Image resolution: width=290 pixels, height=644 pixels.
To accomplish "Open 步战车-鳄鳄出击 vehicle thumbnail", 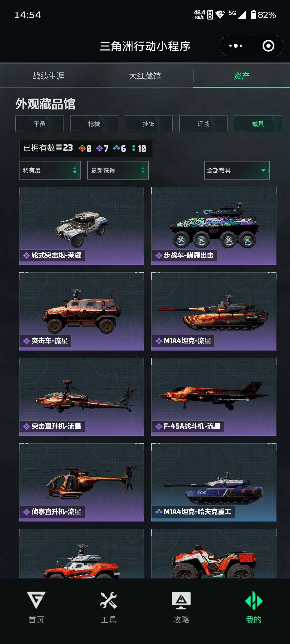I will click(x=214, y=226).
